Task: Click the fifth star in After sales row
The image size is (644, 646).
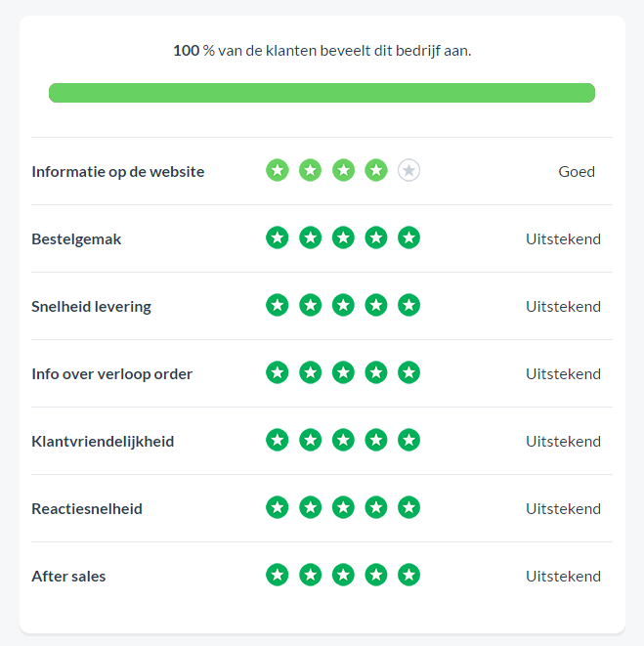Action: 408,575
